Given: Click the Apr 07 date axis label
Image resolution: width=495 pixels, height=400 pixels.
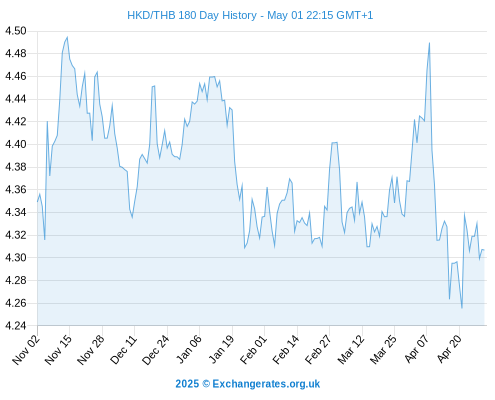Looking at the screenshot, I should (416, 349).
